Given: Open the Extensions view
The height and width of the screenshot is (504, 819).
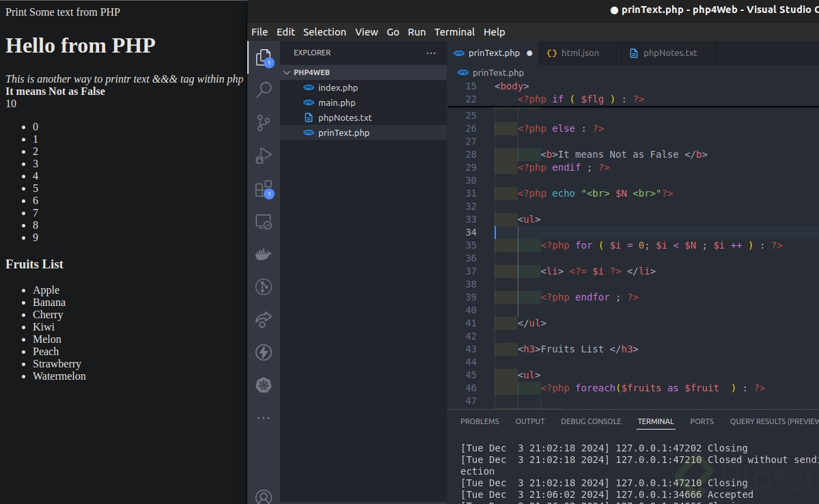Looking at the screenshot, I should (264, 189).
